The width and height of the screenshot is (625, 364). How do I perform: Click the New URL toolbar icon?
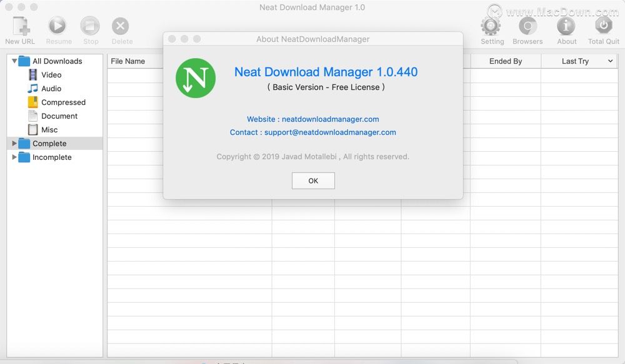[21, 27]
